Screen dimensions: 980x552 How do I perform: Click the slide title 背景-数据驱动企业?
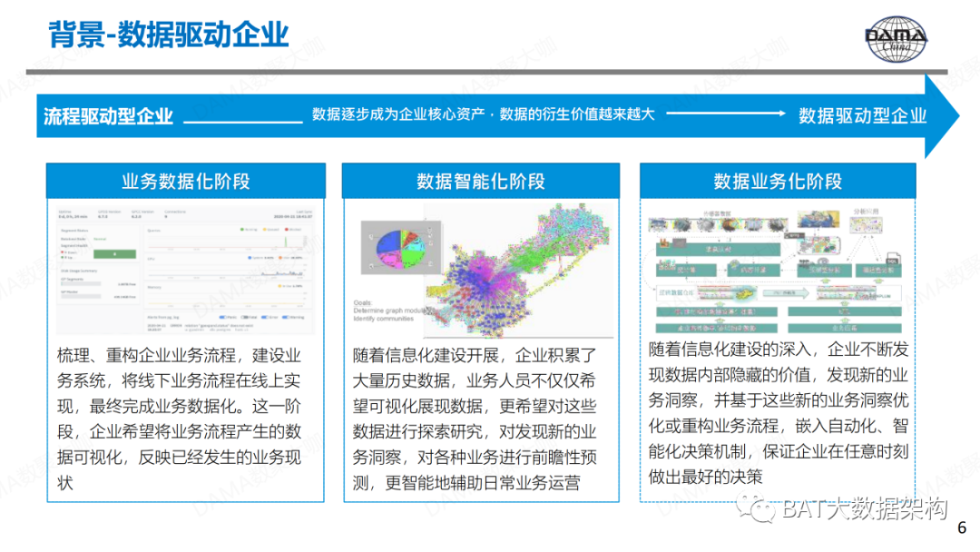click(x=169, y=34)
